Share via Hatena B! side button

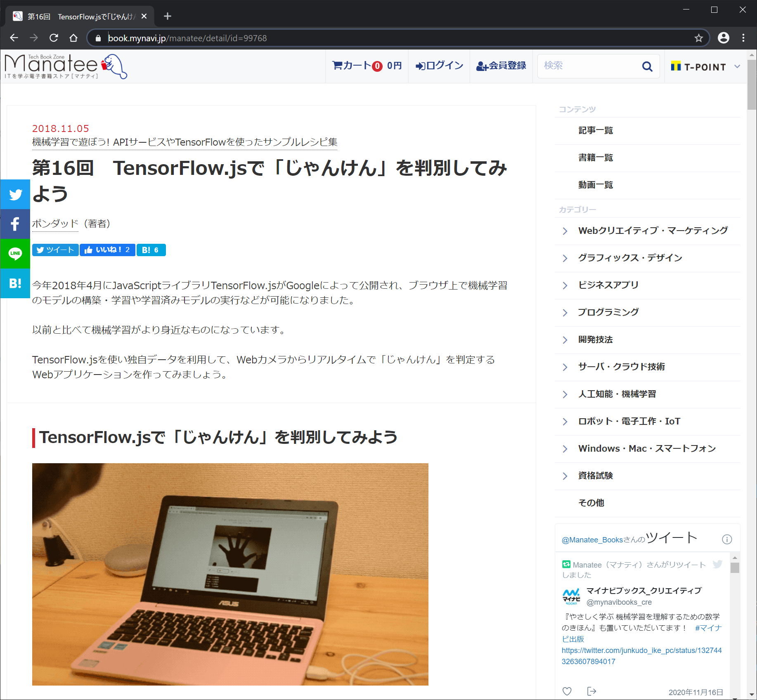pos(15,283)
